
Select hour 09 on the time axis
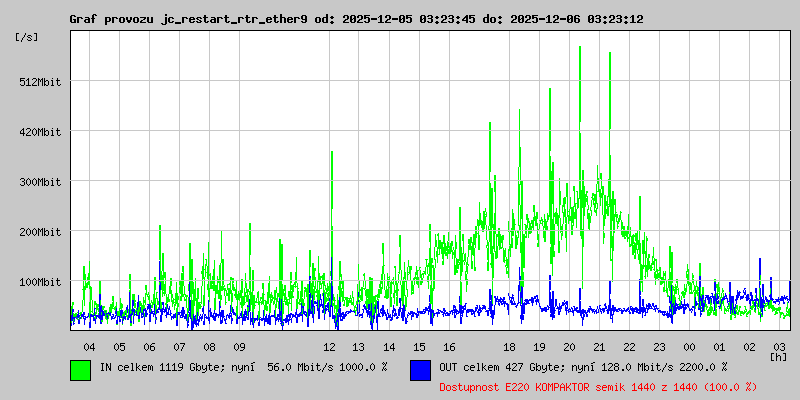click(x=239, y=346)
